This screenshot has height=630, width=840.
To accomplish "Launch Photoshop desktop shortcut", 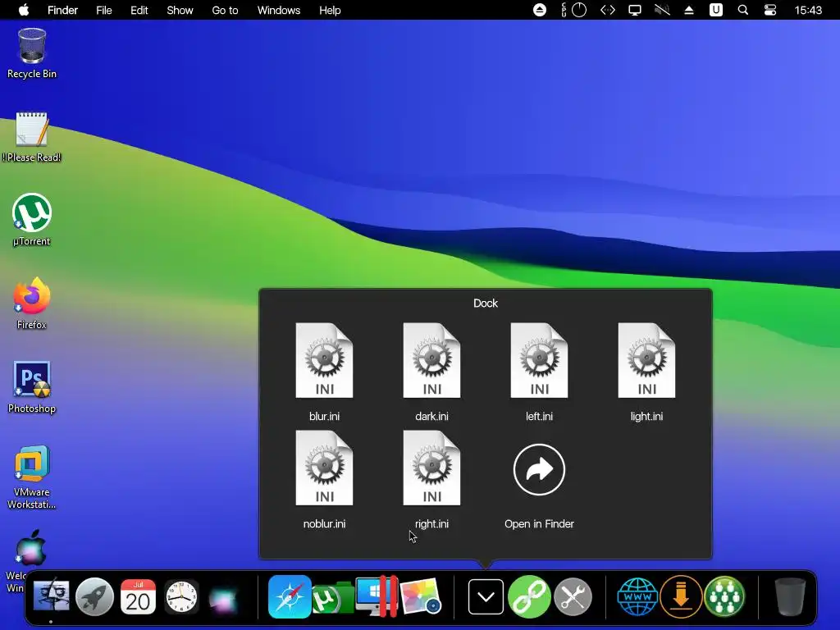I will pyautogui.click(x=32, y=379).
